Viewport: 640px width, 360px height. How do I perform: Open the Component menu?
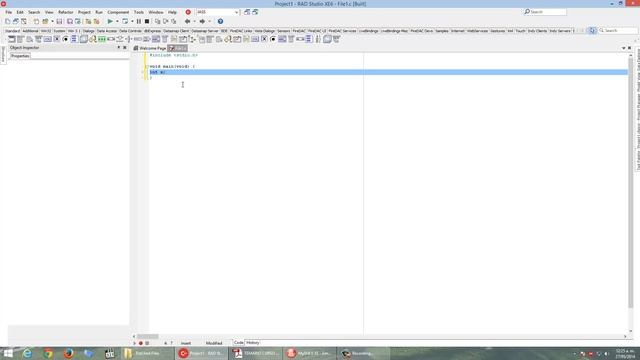(118, 12)
